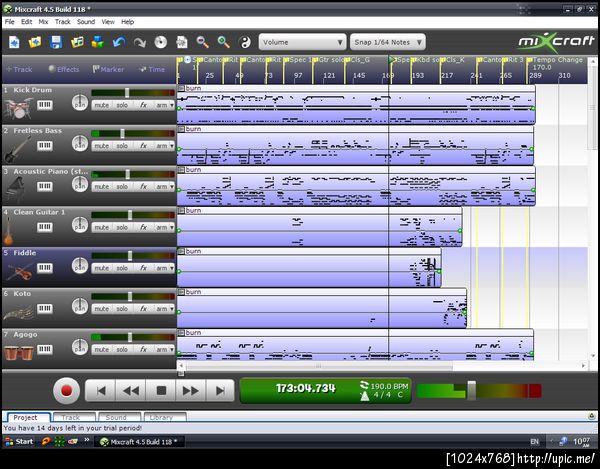This screenshot has width=600, height=469.
Task: Click the Acoustic Piano instrument icon
Action: [x=15, y=190]
